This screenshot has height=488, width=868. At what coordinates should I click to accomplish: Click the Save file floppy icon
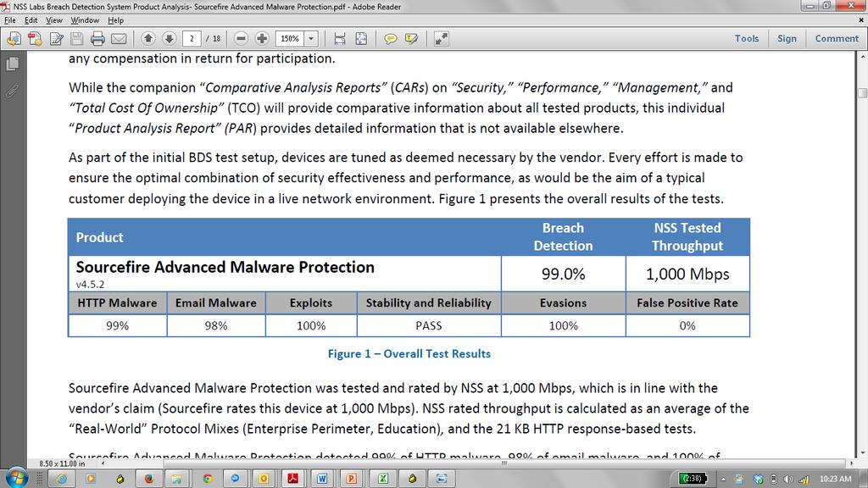pyautogui.click(x=77, y=39)
